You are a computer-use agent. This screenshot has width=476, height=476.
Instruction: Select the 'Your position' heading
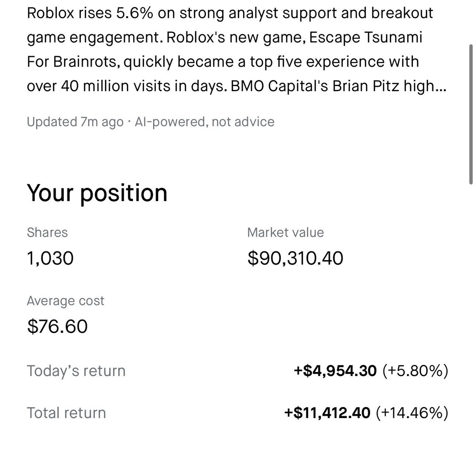tap(97, 193)
